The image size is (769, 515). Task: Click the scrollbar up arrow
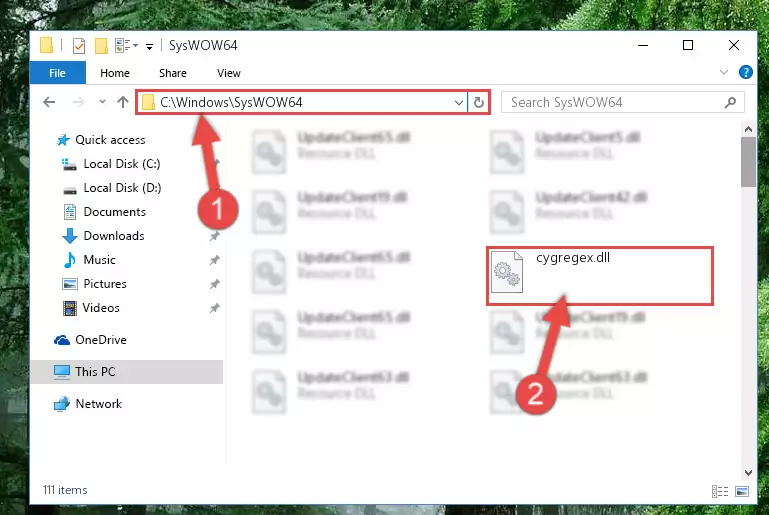(x=748, y=129)
